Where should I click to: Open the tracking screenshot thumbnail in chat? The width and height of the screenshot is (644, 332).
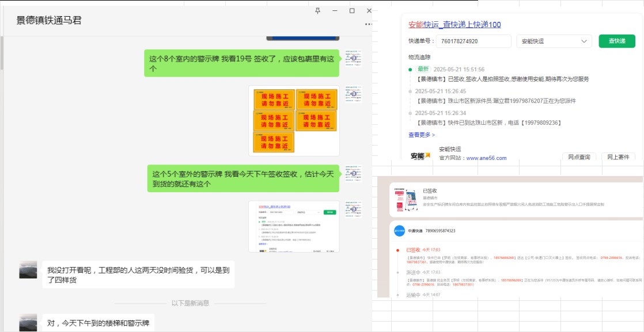pos(294,227)
